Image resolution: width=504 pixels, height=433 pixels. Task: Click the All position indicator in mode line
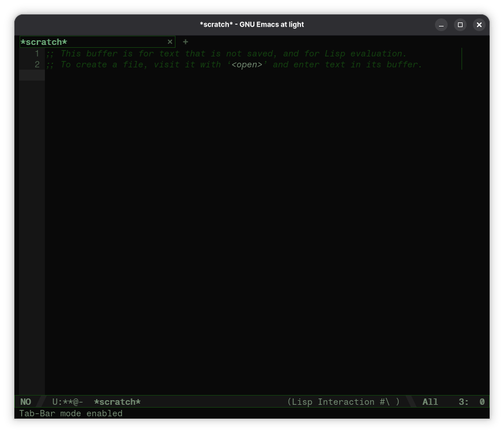point(430,402)
